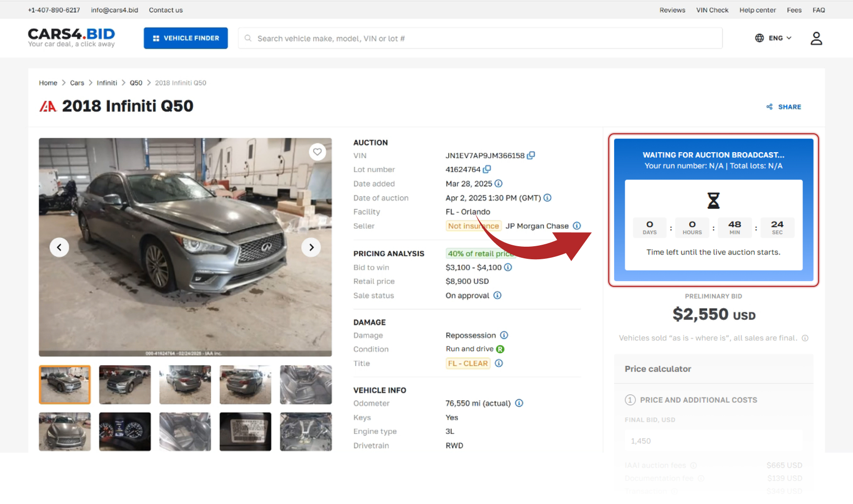Show Bid to win info icon
The height and width of the screenshot is (504, 853).
tap(508, 268)
